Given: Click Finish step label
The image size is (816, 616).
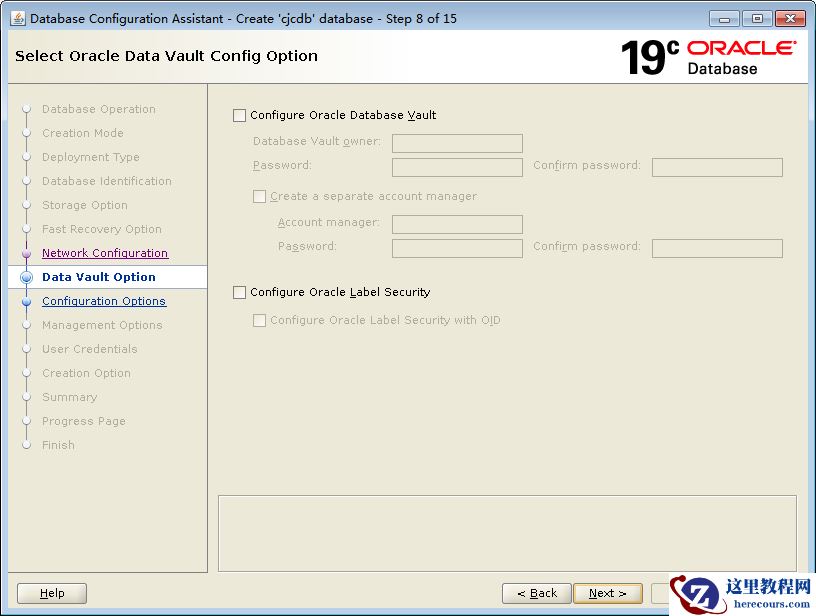Looking at the screenshot, I should [x=58, y=445].
